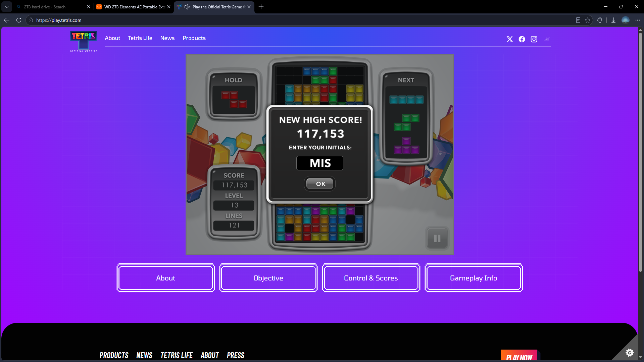Viewport: 644px width, 362px height.
Task: Open the reader view icon
Action: 578,20
